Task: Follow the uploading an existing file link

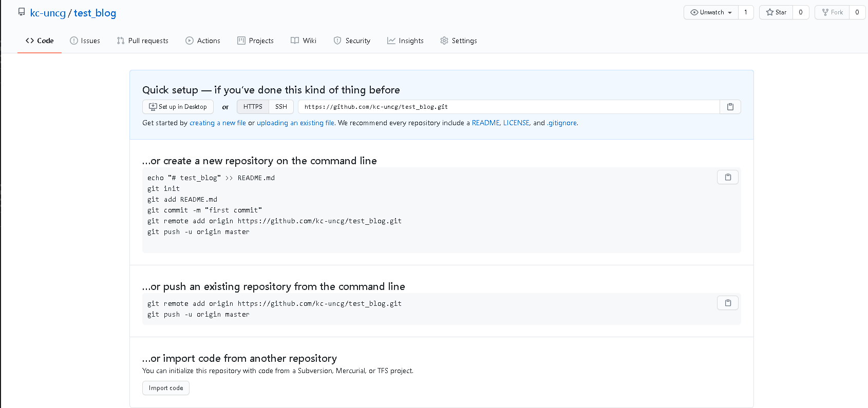Action: click(295, 123)
